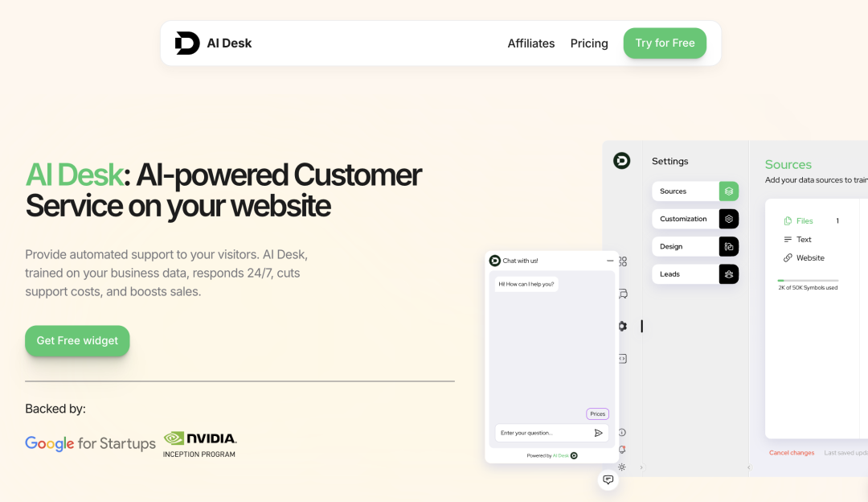This screenshot has height=502, width=868.
Task: Click the Leads people icon
Action: [x=729, y=274]
